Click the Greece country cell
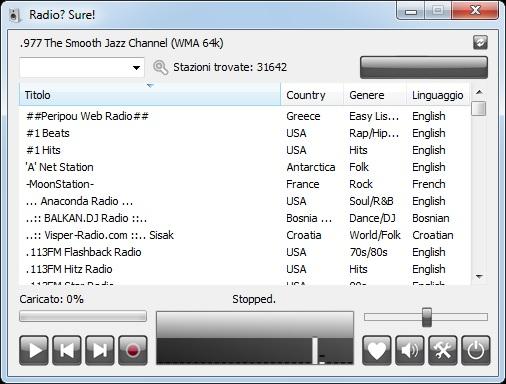The height and width of the screenshot is (384, 506). point(303,116)
